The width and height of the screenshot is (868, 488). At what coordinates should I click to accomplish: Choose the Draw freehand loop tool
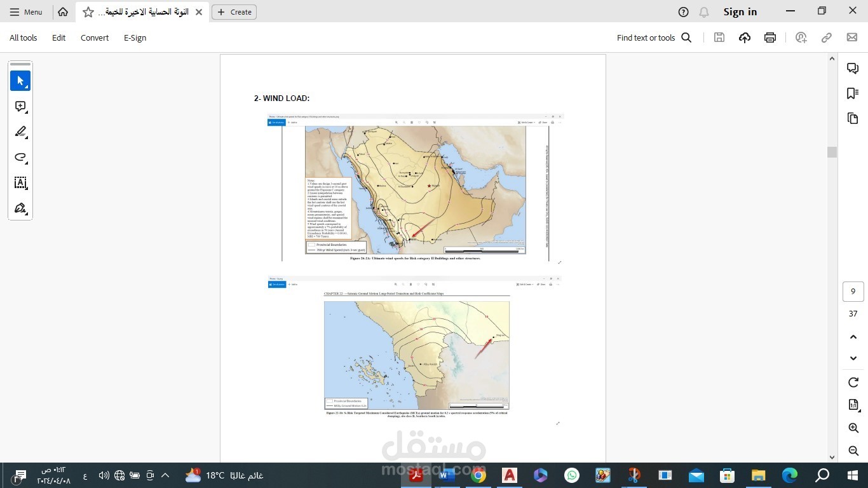tap(20, 158)
